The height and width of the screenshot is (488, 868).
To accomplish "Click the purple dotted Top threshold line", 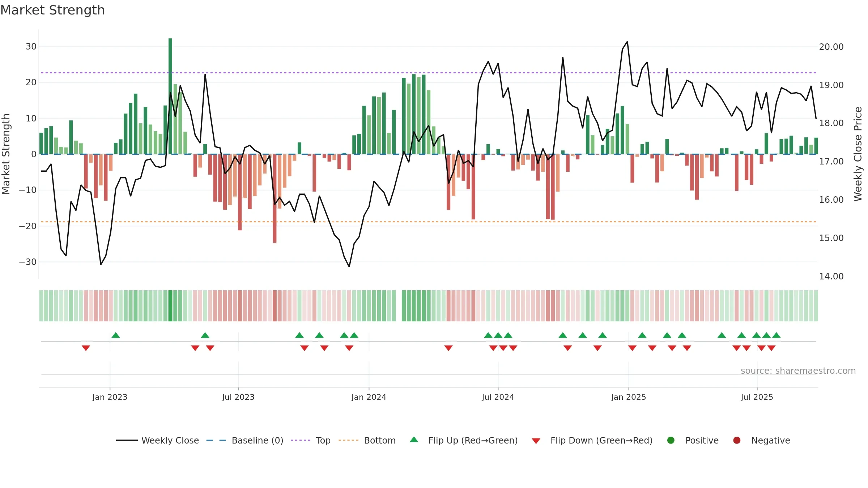I will coord(429,73).
